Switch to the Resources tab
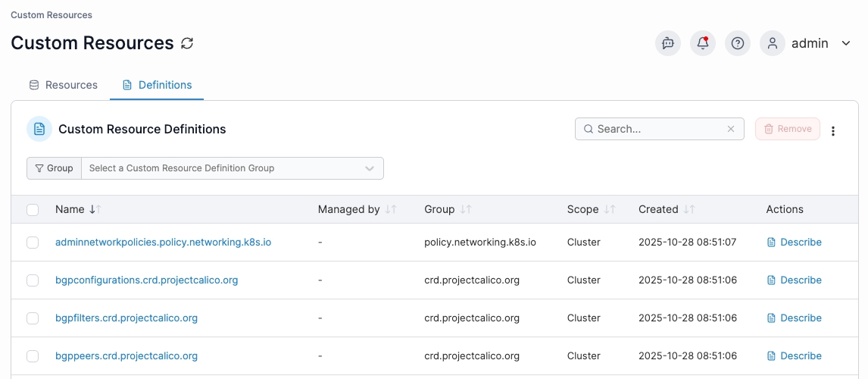The image size is (868, 379). [x=63, y=85]
